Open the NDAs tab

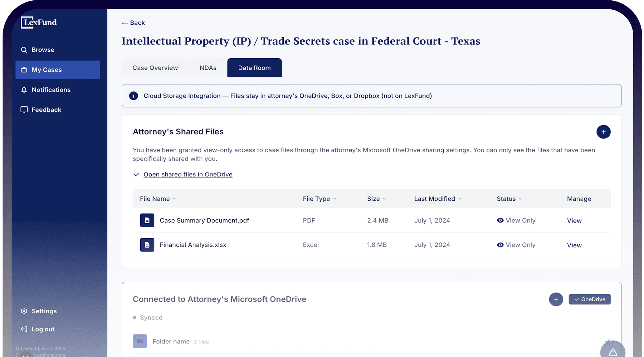(208, 68)
